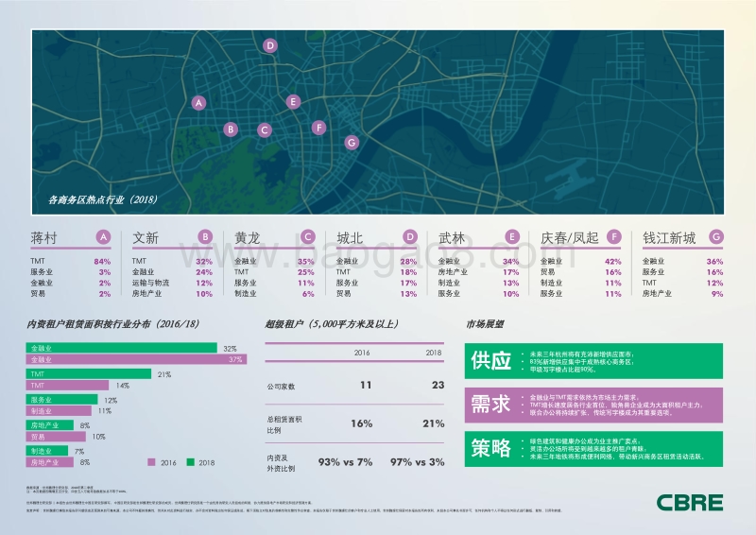Image resolution: width=756 pixels, height=535 pixels.
Task: Click the 97% vs 3% value
Action: (418, 462)
